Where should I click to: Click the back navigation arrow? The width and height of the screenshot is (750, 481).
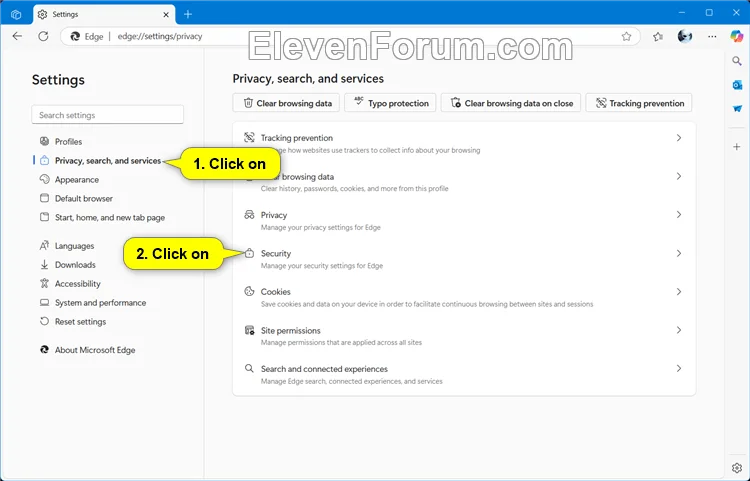(x=17, y=36)
